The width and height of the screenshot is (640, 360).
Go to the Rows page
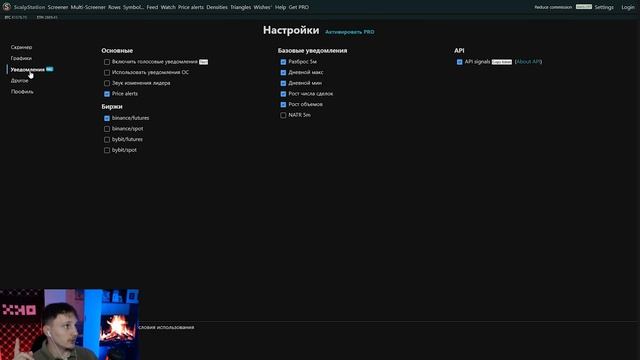click(x=114, y=7)
